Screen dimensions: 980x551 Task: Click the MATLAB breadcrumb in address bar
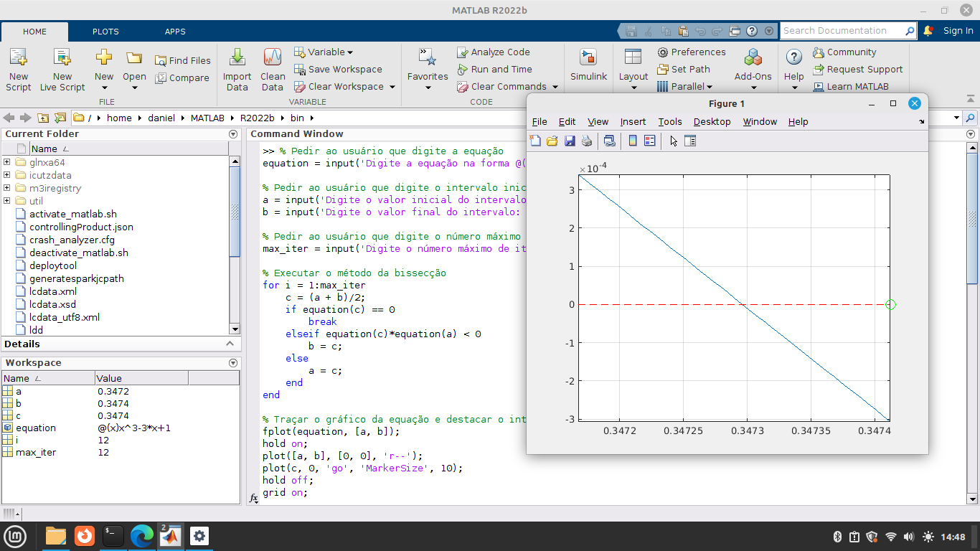[207, 118]
